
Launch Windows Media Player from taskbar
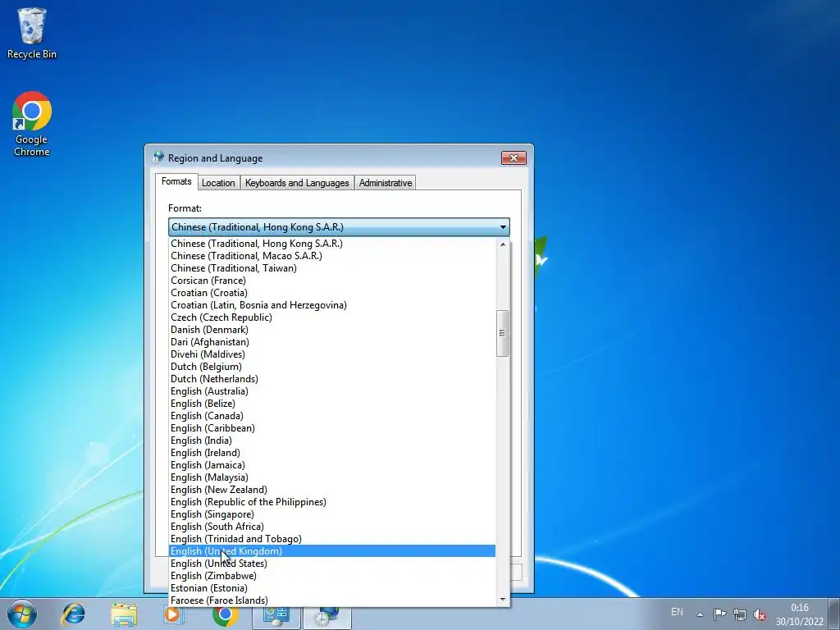click(172, 614)
